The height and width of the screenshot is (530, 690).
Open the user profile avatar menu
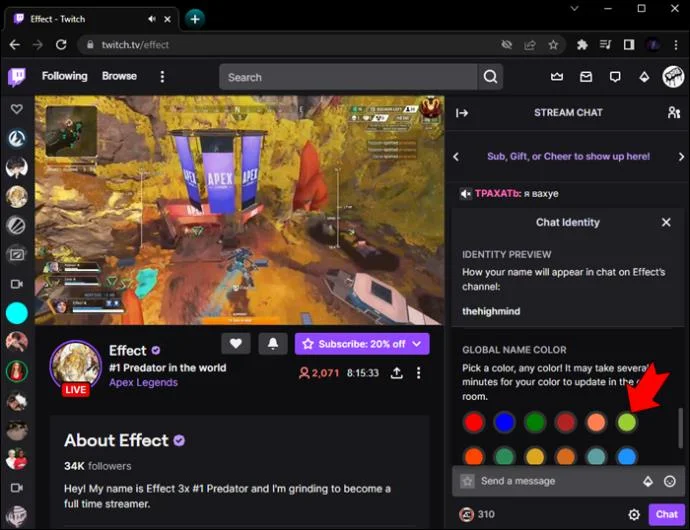tap(673, 77)
